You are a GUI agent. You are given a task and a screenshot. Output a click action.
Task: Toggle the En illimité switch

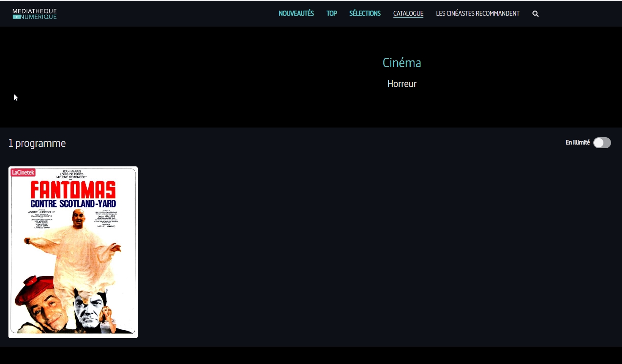point(602,143)
